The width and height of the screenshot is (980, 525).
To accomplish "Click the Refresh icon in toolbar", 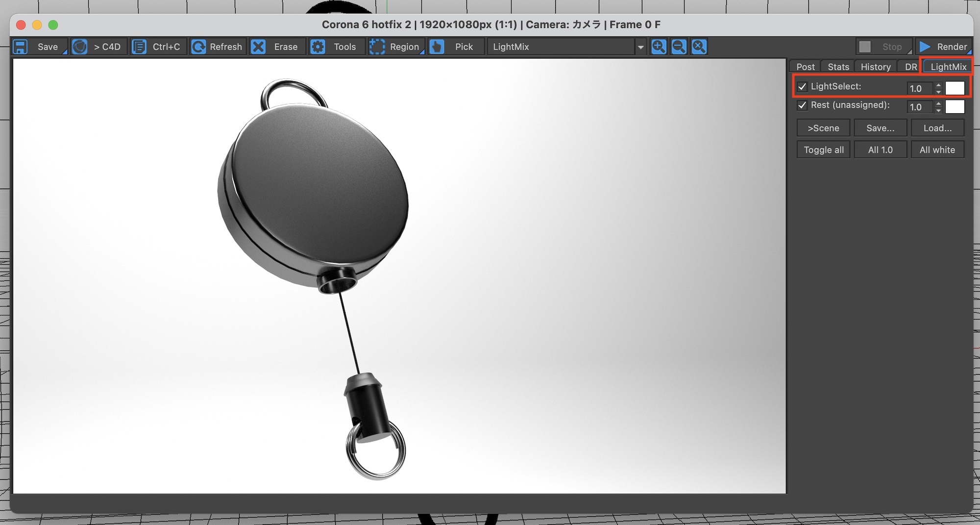I will 198,47.
